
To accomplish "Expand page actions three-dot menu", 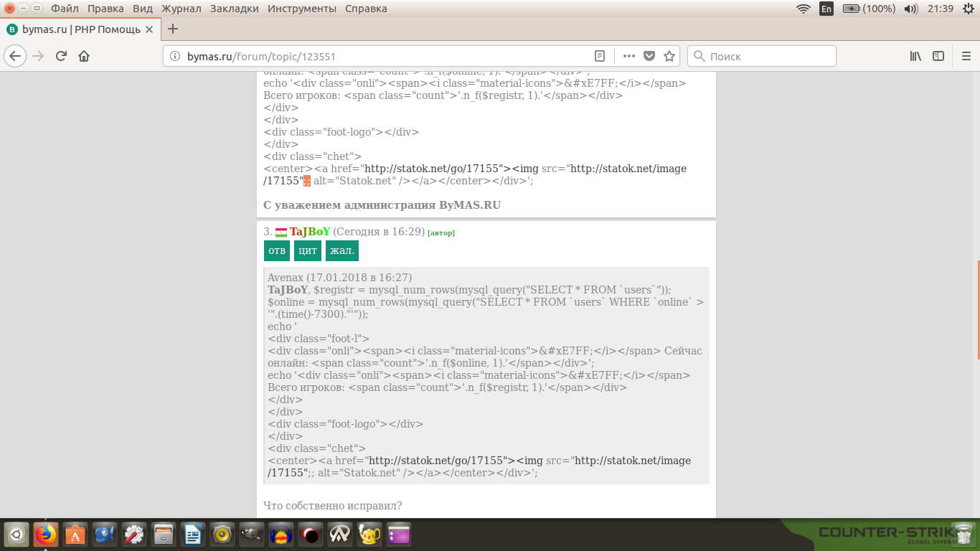I will pos(629,56).
